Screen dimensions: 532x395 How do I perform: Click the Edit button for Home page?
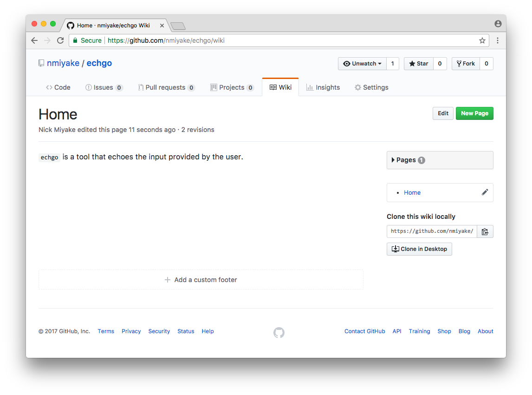point(443,113)
